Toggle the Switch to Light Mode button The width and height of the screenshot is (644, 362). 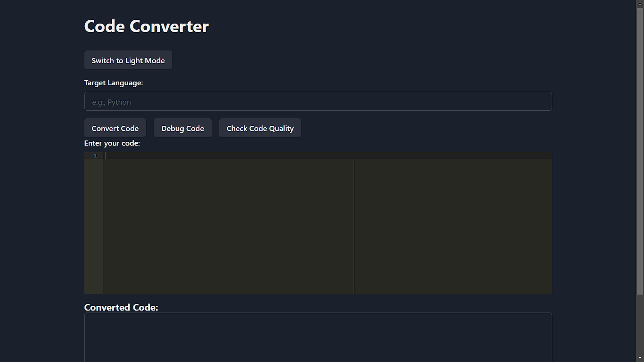[x=128, y=60]
